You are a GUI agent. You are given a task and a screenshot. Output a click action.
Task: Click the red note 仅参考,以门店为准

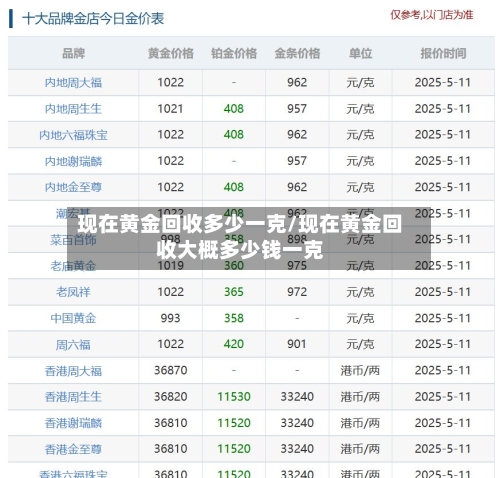pos(432,15)
